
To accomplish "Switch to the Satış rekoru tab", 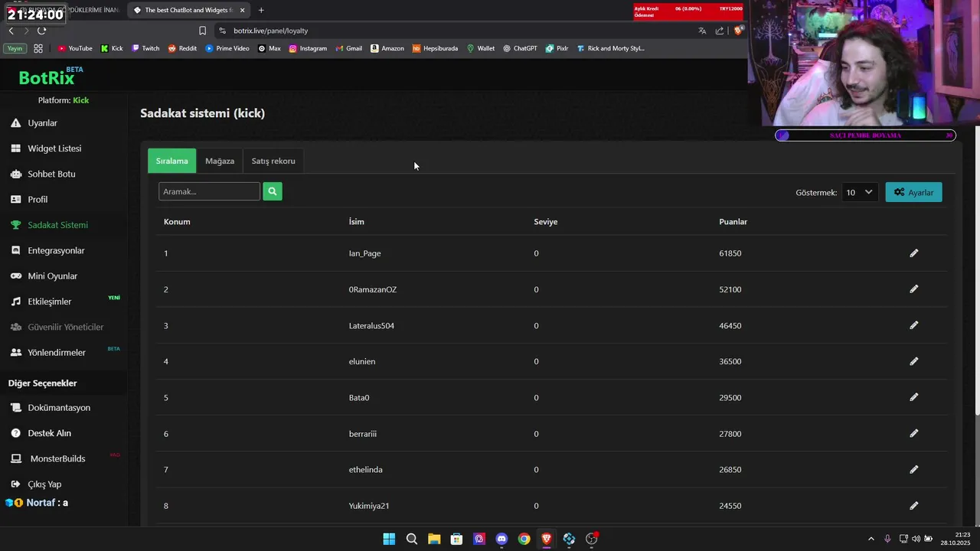I will pyautogui.click(x=273, y=161).
